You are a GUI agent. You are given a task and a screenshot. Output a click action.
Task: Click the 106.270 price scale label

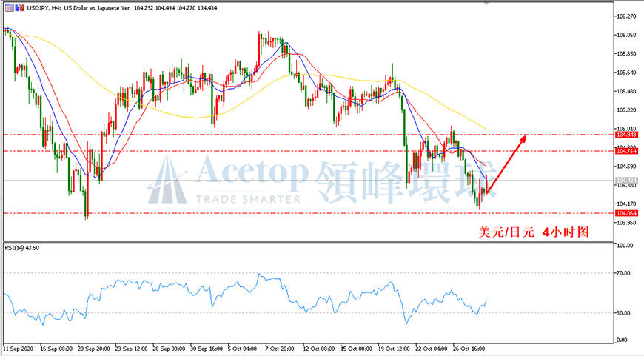(x=626, y=16)
